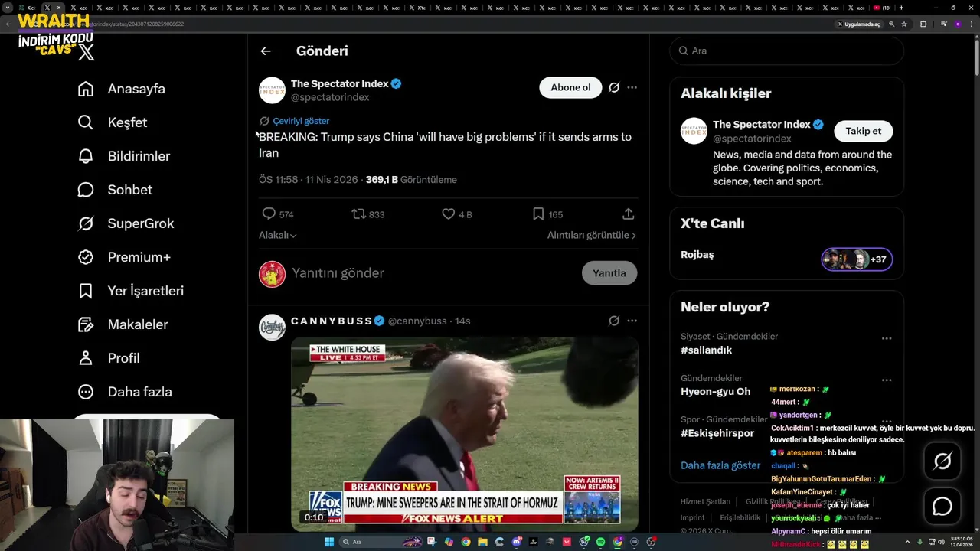Open SuperGrok in the sidebar
980x551 pixels.
tap(126, 223)
